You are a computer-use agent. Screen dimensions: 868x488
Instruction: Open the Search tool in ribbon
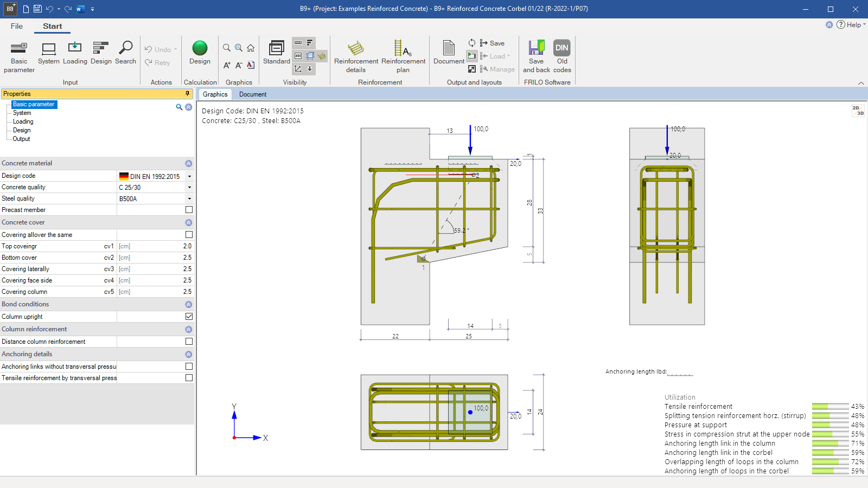pyautogui.click(x=125, y=53)
